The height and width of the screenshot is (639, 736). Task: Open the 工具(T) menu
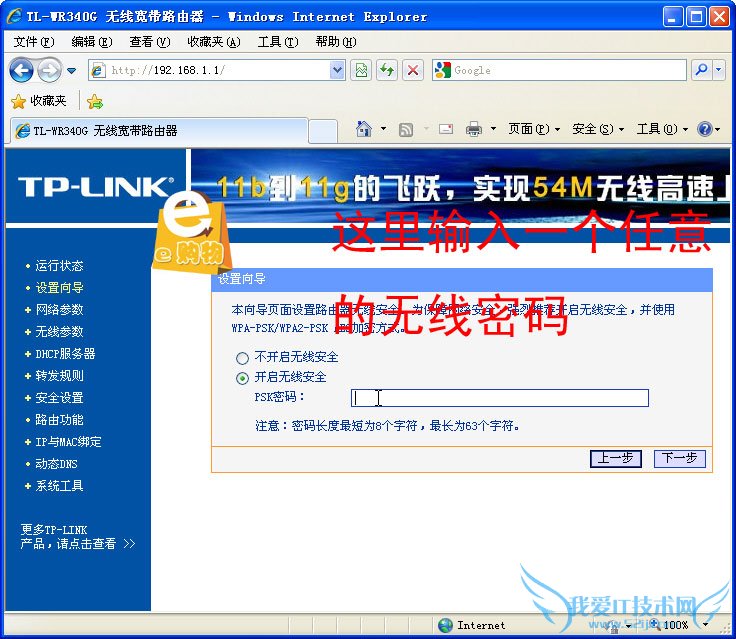click(x=278, y=42)
